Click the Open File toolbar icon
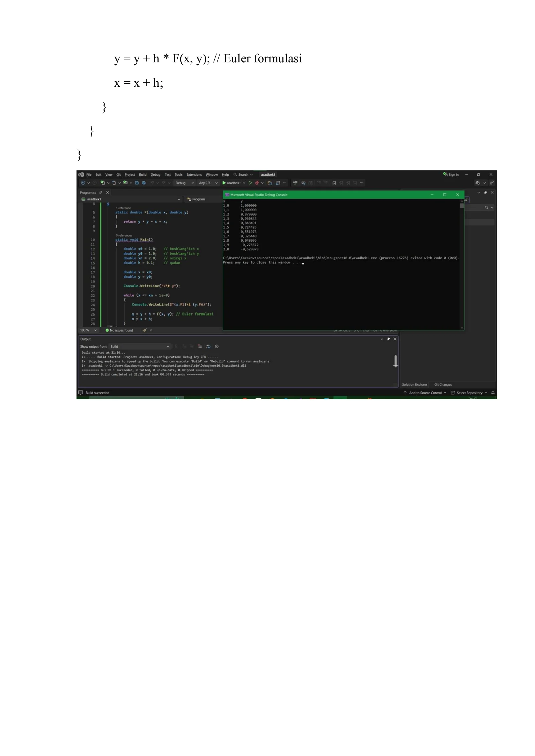The height and width of the screenshot is (756, 535). [x=114, y=183]
